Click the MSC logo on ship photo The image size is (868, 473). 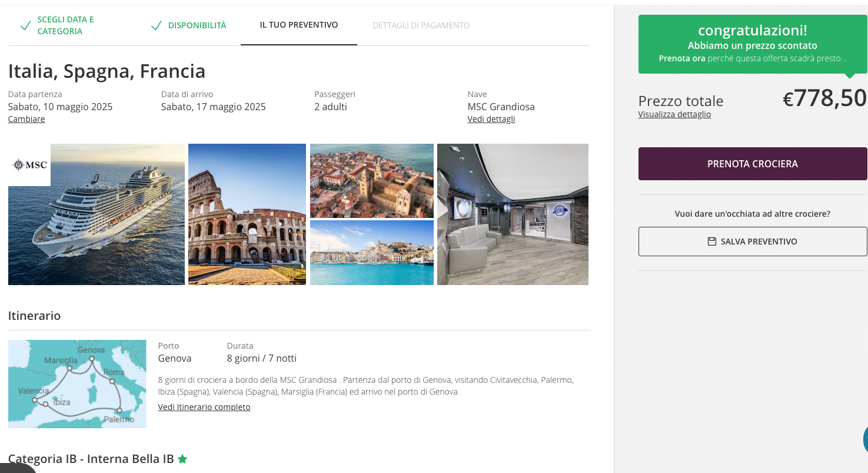tap(29, 165)
